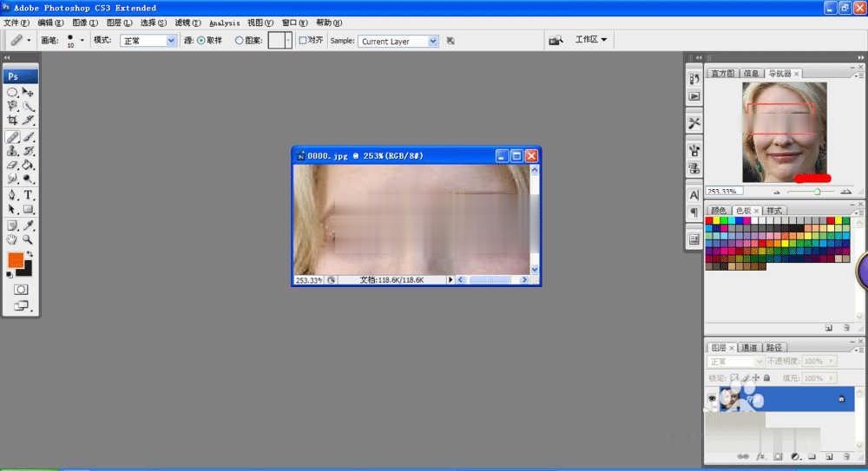The image size is (868, 471).
Task: Open the brush preset picker dropdown
Action: [x=82, y=40]
